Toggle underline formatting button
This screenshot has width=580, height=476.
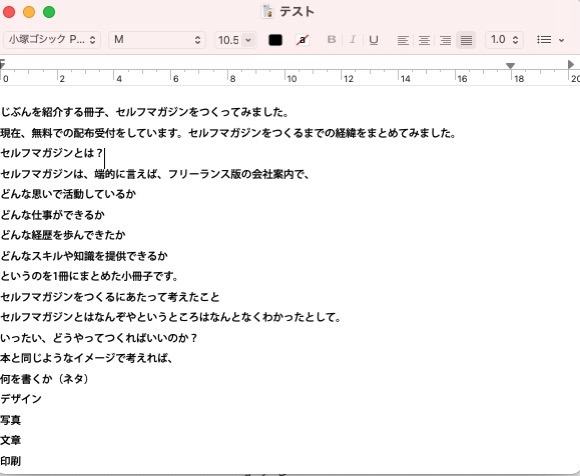tap(374, 40)
